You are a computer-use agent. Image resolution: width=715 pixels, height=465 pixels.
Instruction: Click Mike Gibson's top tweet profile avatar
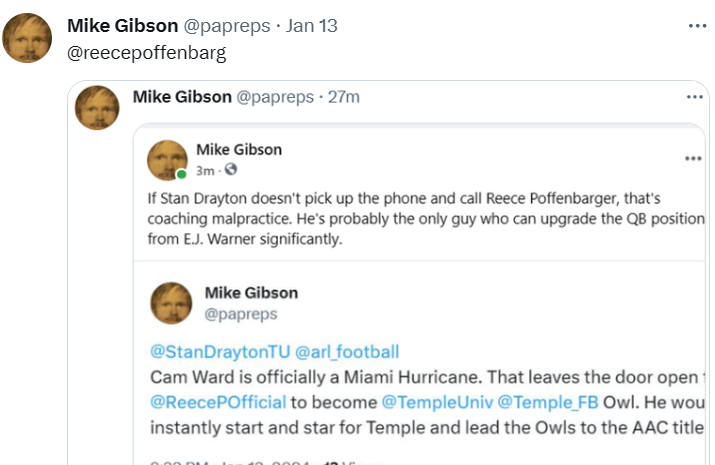click(27, 38)
